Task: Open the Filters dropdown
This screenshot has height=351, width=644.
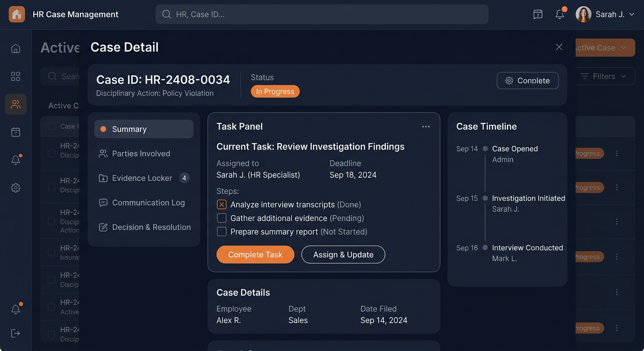Action: [x=603, y=76]
